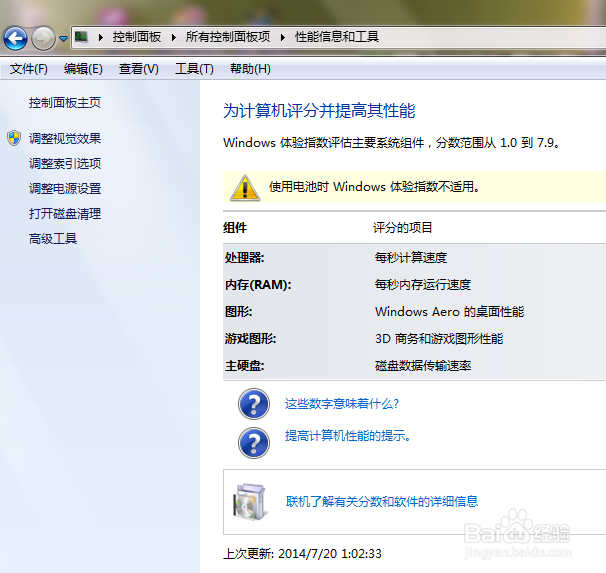Viewport: 606px width, 573px height.
Task: Expand the arrow before 控制面板 breadcrumb
Action: 101,37
